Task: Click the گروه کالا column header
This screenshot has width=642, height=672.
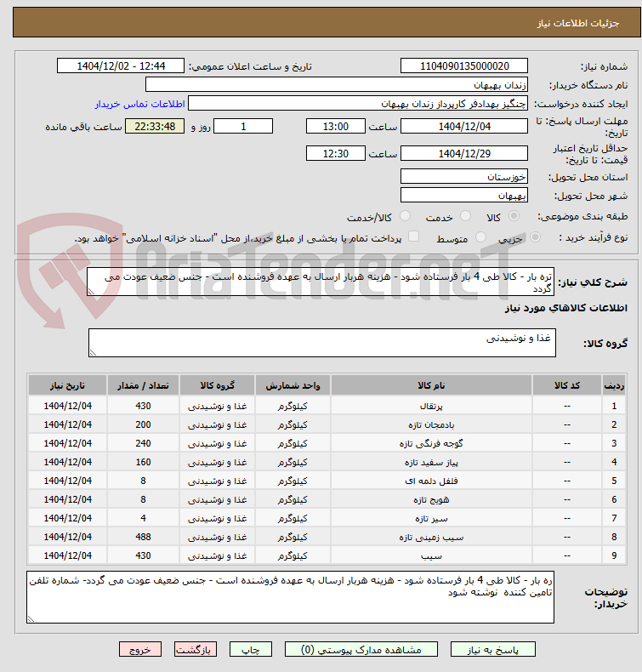Action: (217, 385)
